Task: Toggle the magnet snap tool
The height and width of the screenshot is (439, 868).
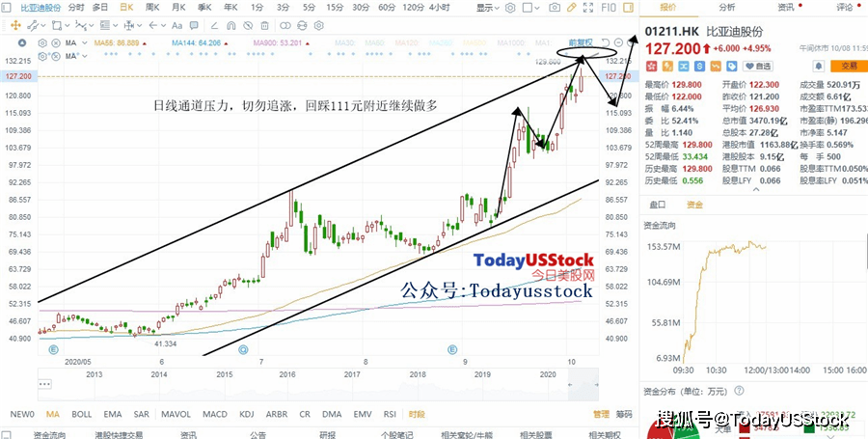Action: [231, 25]
